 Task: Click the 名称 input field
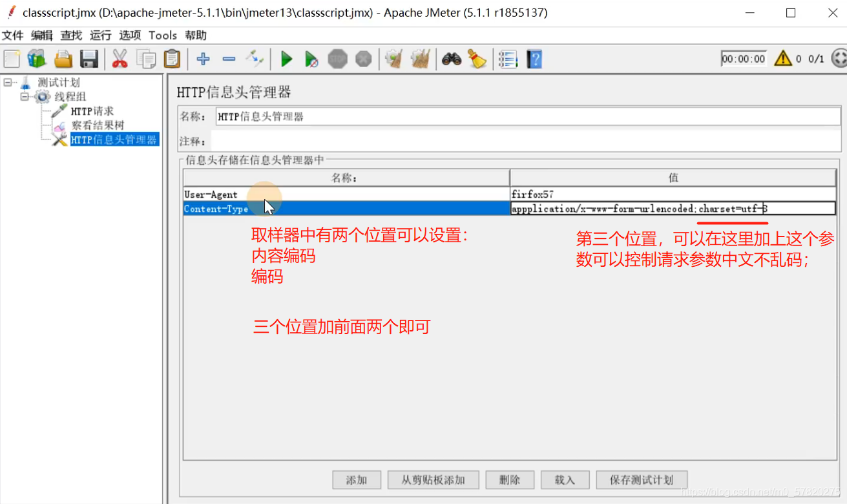528,117
